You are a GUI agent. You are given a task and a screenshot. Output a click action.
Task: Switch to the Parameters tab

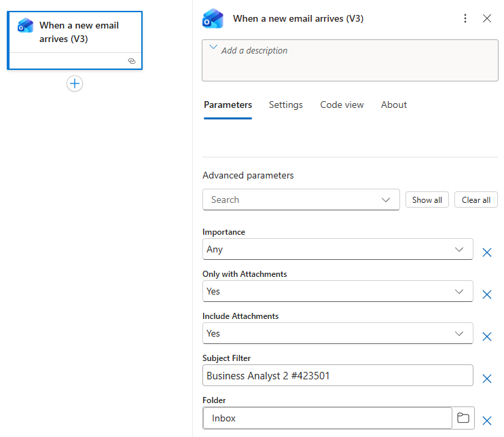pos(228,105)
